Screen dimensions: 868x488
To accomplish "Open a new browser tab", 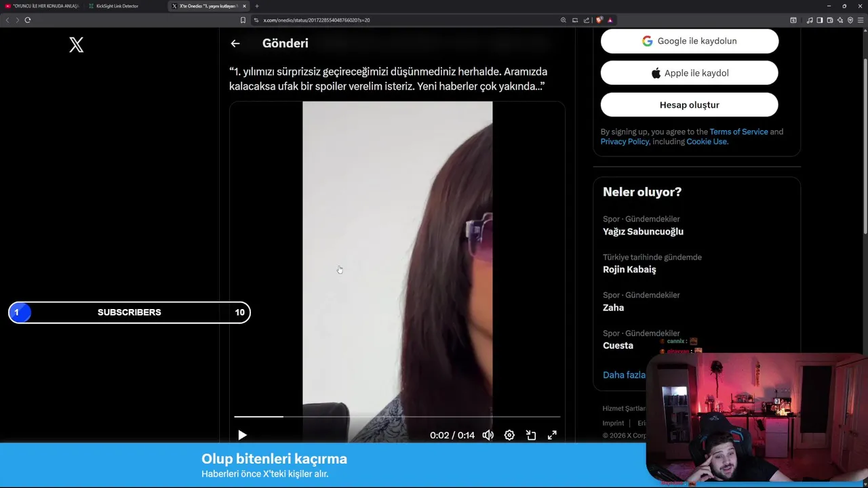I will coord(257,6).
